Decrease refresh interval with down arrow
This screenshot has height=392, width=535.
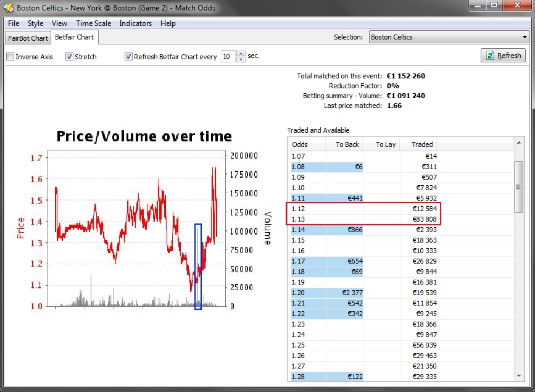(x=241, y=59)
